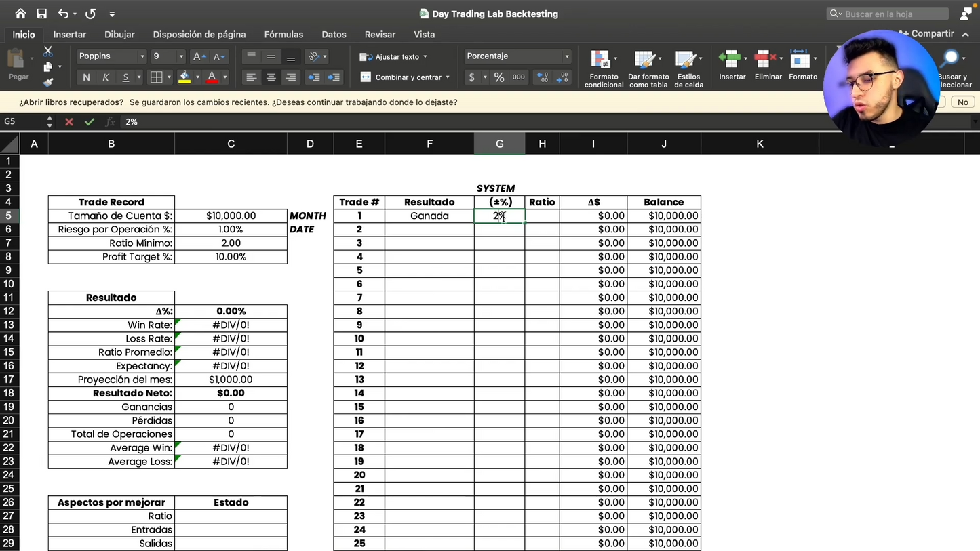Click the Dar formato como tabla icon

click(648, 68)
